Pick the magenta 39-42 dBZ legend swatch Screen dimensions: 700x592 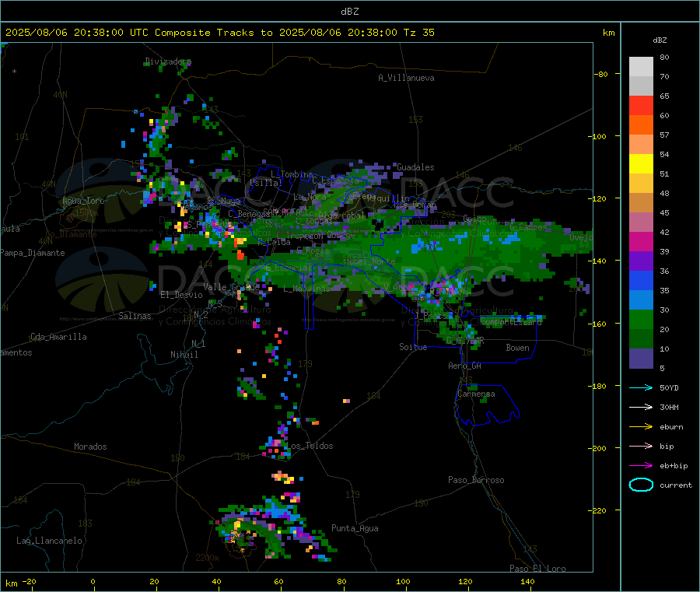pos(641,241)
